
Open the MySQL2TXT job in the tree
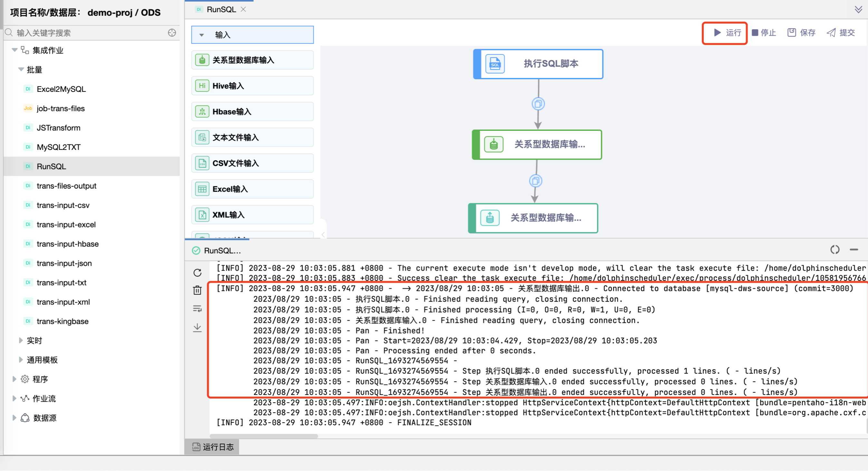[x=58, y=147]
